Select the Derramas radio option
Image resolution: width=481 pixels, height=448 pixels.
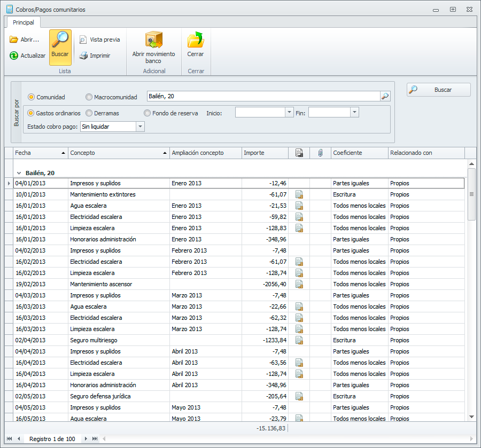[x=89, y=113]
